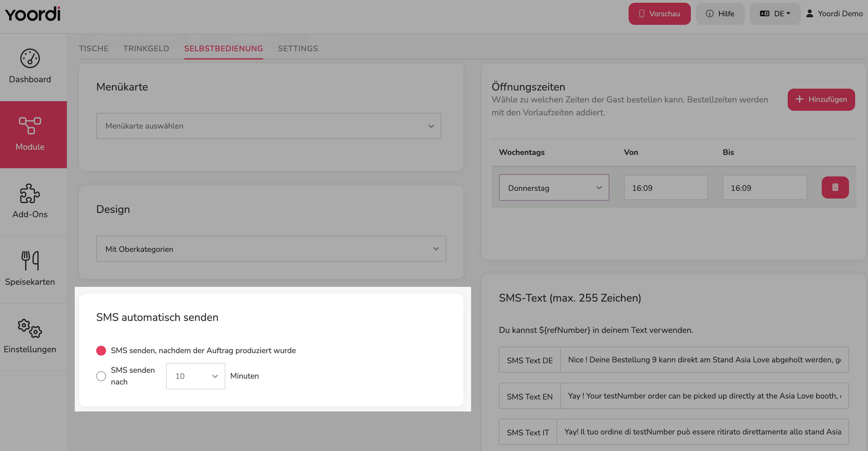Open the DE language dropdown

click(x=775, y=13)
